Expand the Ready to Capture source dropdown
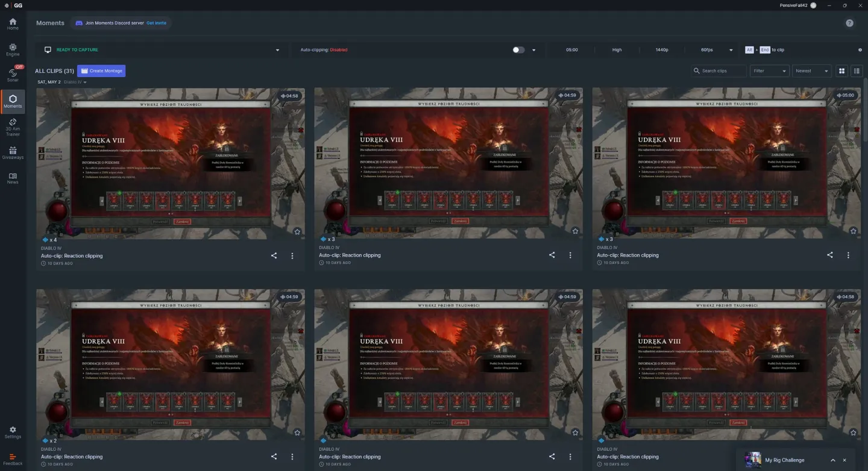868x471 pixels. tap(277, 50)
